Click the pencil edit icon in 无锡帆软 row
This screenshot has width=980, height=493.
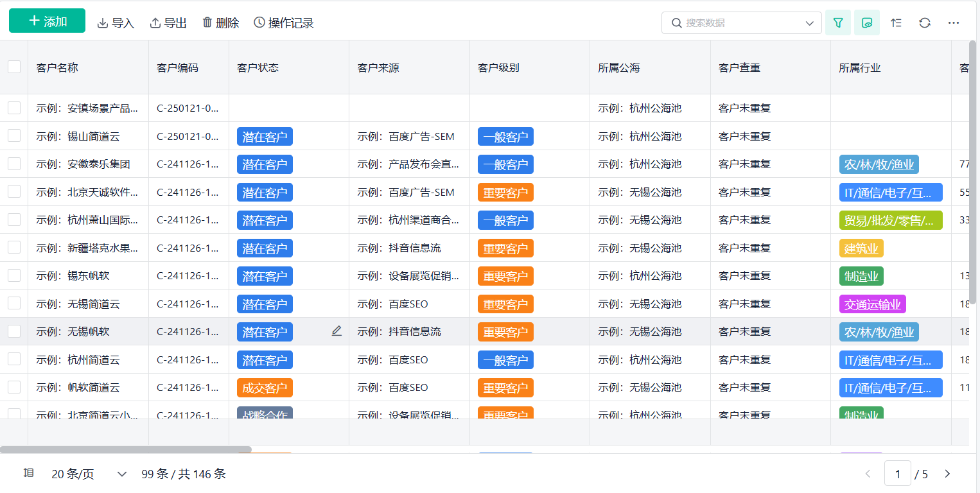pos(337,331)
